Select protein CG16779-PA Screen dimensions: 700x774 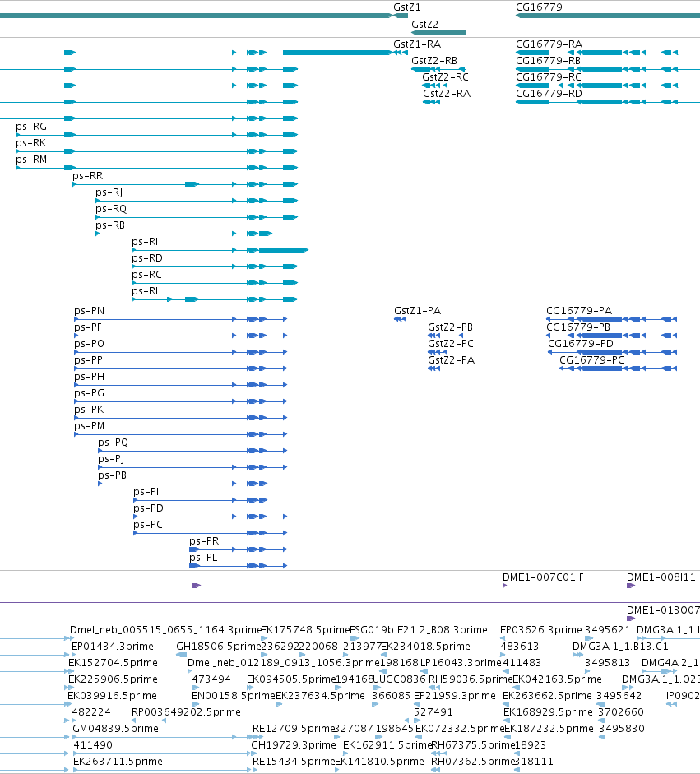click(x=579, y=311)
